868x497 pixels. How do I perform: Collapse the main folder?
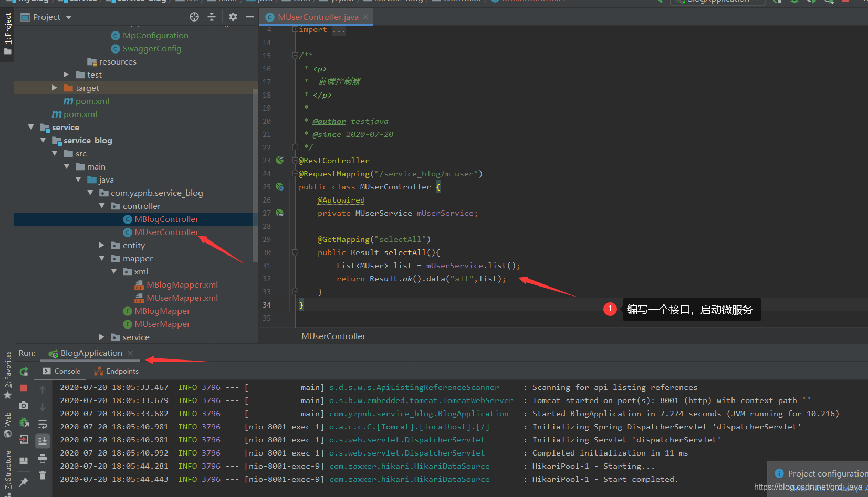pyautogui.click(x=66, y=167)
